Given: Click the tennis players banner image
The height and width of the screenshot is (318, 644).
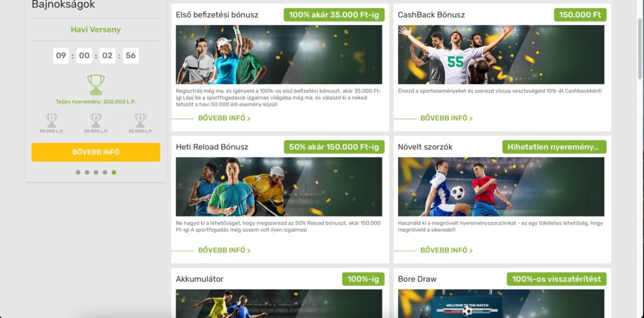Looking at the screenshot, I should [279, 55].
